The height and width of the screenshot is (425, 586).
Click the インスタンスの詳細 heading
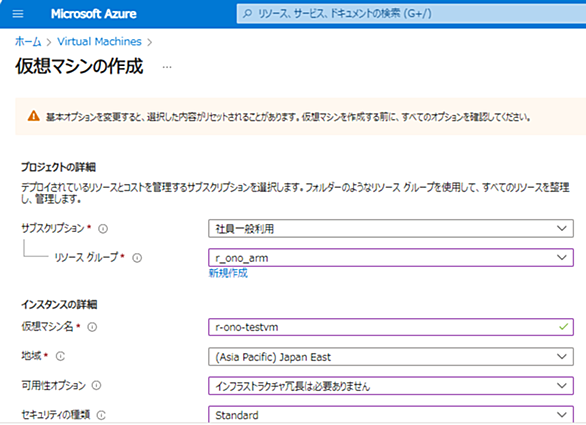pos(59,305)
